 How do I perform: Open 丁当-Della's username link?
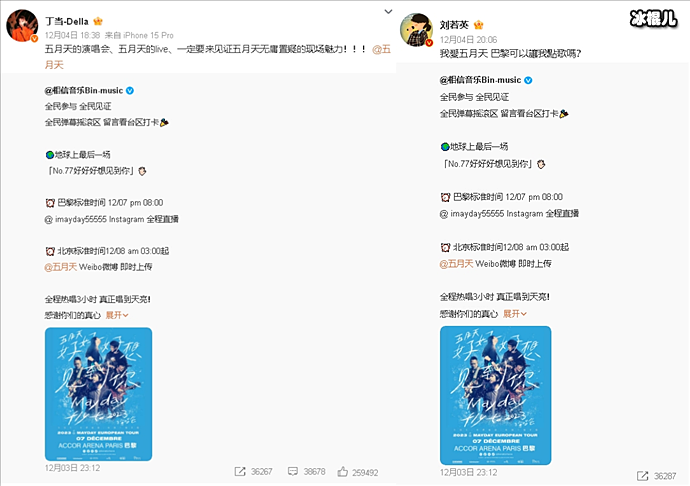pyautogui.click(x=67, y=21)
